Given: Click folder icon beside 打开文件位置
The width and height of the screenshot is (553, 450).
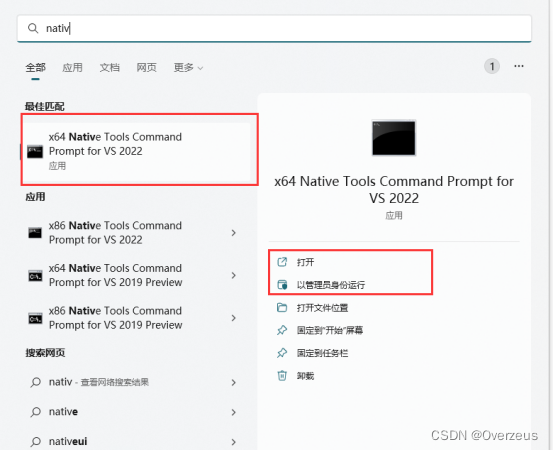Looking at the screenshot, I should pos(282,308).
